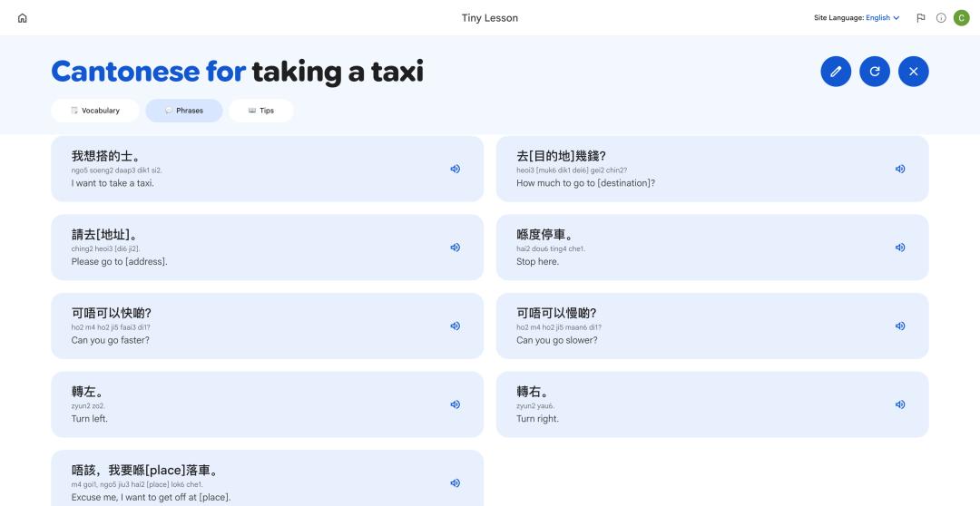This screenshot has height=506, width=980.
Task: Play audio for "Turn right"
Action: [x=900, y=404]
